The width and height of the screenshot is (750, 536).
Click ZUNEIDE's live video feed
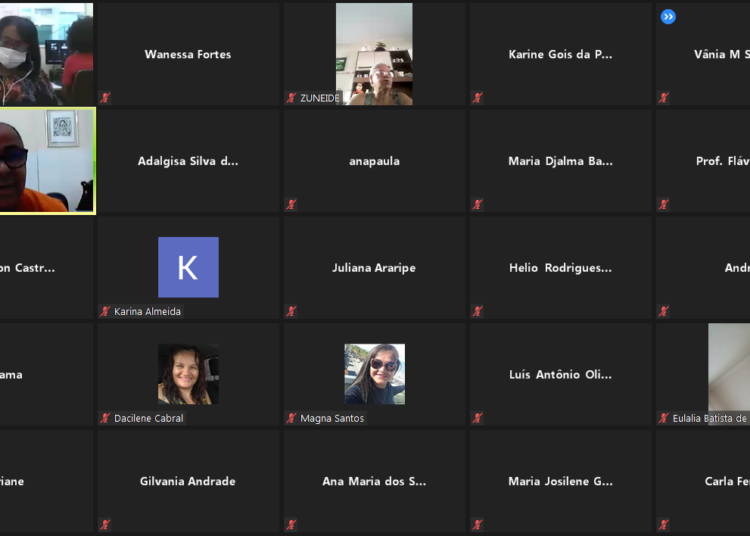[x=374, y=54]
